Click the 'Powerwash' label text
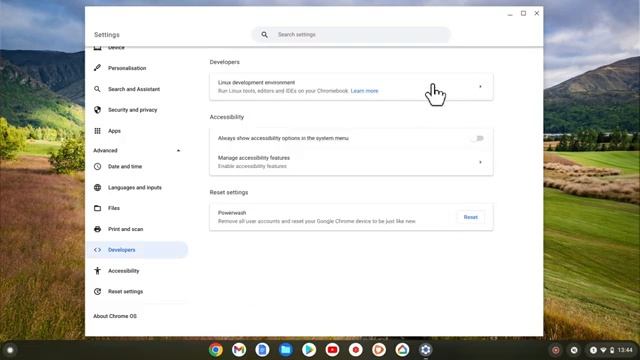This screenshot has width=640, height=360. tap(232, 213)
